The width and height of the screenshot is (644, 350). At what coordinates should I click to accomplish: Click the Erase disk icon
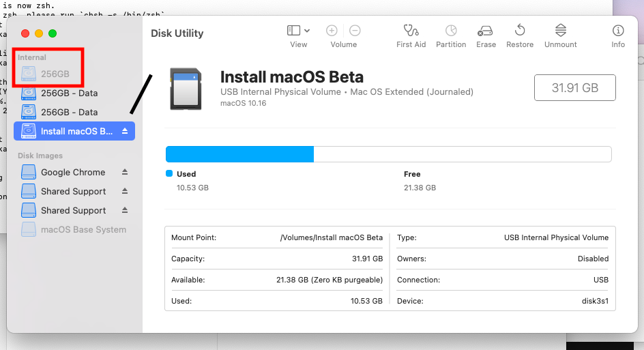[x=486, y=31]
